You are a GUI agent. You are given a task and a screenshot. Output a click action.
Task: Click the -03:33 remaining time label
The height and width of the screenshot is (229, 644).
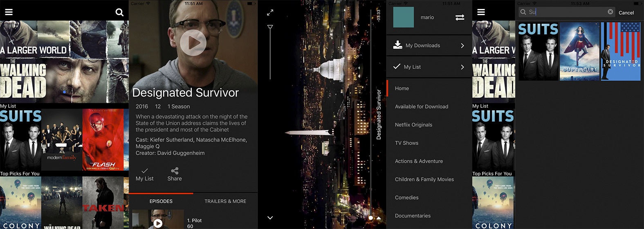pyautogui.click(x=378, y=16)
